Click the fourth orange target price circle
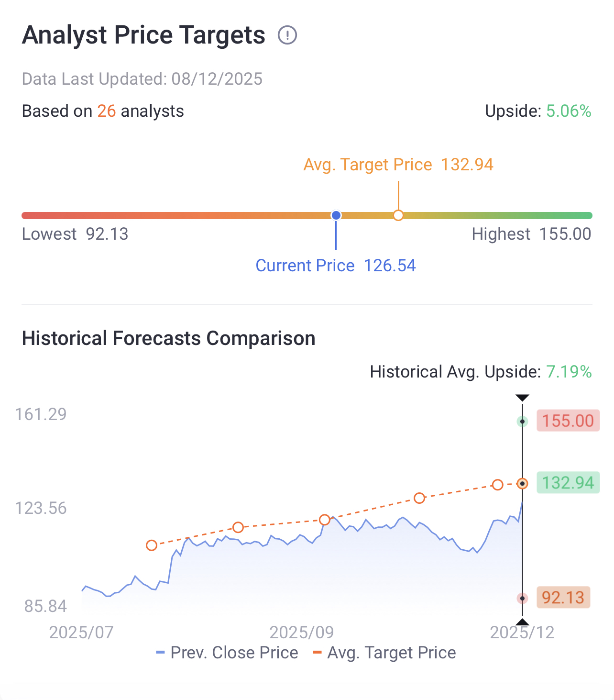 pos(419,498)
